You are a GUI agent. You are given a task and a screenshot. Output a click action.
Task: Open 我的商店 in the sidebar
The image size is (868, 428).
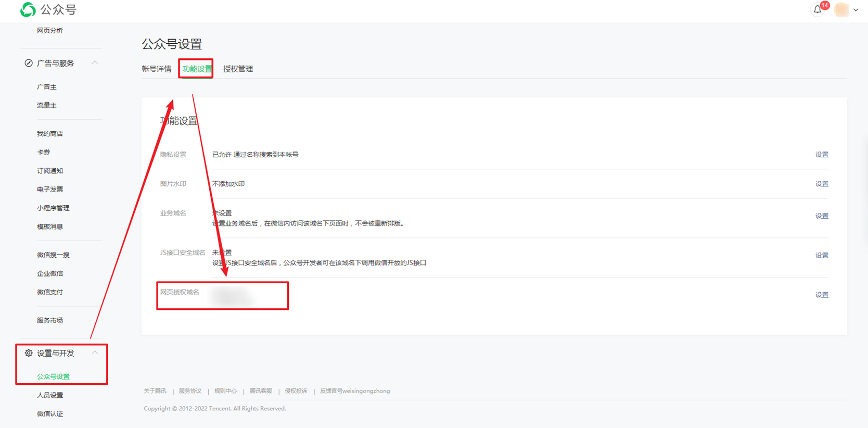pyautogui.click(x=50, y=134)
